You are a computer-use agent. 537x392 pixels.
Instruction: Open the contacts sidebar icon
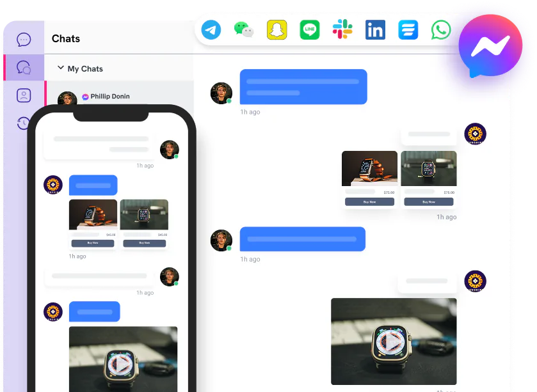pos(24,95)
